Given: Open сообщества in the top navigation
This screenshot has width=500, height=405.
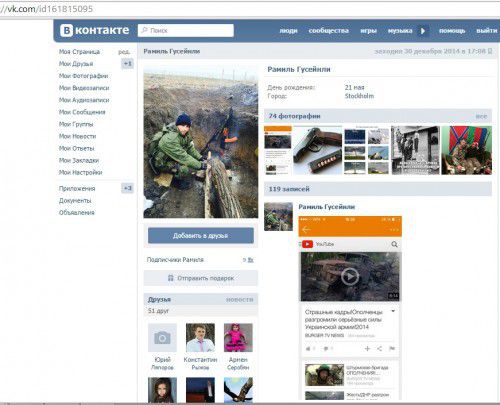Looking at the screenshot, I should pyautogui.click(x=329, y=31).
